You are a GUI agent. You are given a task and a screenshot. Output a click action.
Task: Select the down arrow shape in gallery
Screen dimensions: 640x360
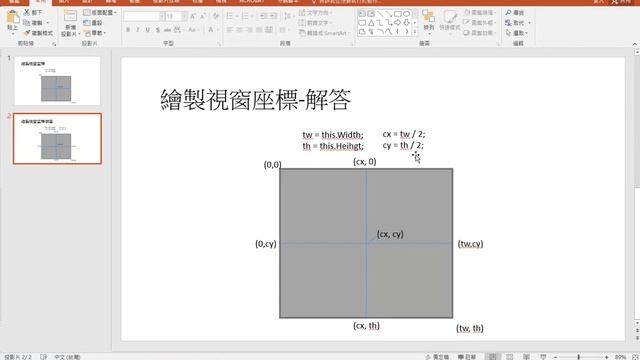407,23
